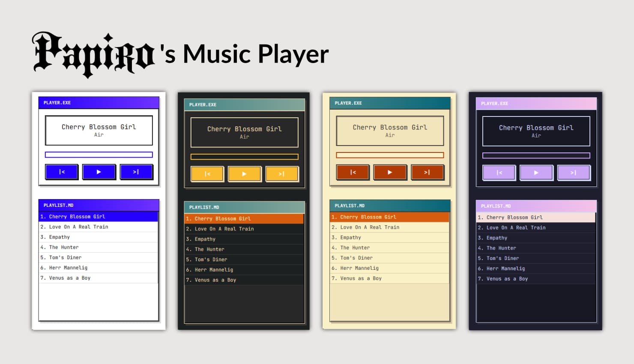Click the previous-track control in the yellow player
The width and height of the screenshot is (634, 364).
pyautogui.click(x=207, y=173)
